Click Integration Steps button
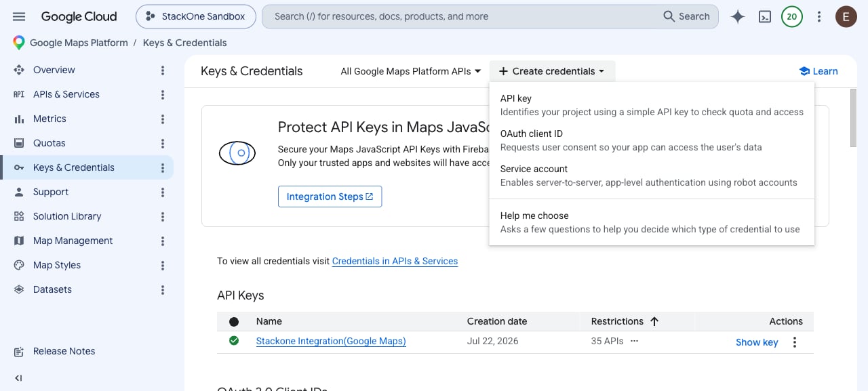The image size is (868, 391). 330,197
